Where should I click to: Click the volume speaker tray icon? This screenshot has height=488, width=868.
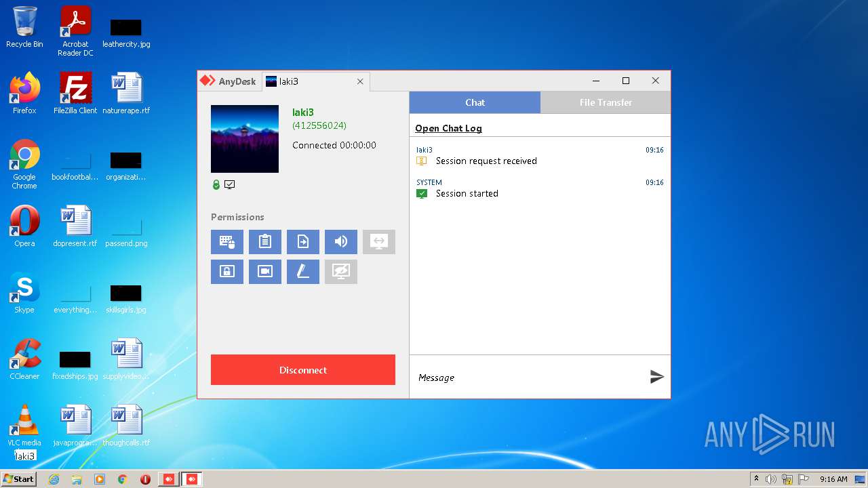coord(771,479)
